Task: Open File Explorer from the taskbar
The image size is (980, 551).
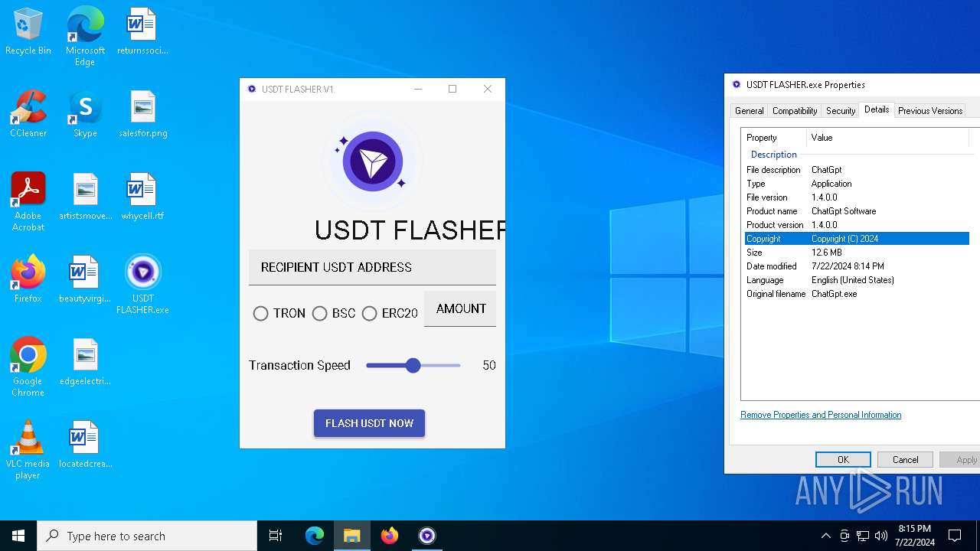Action: click(x=352, y=536)
